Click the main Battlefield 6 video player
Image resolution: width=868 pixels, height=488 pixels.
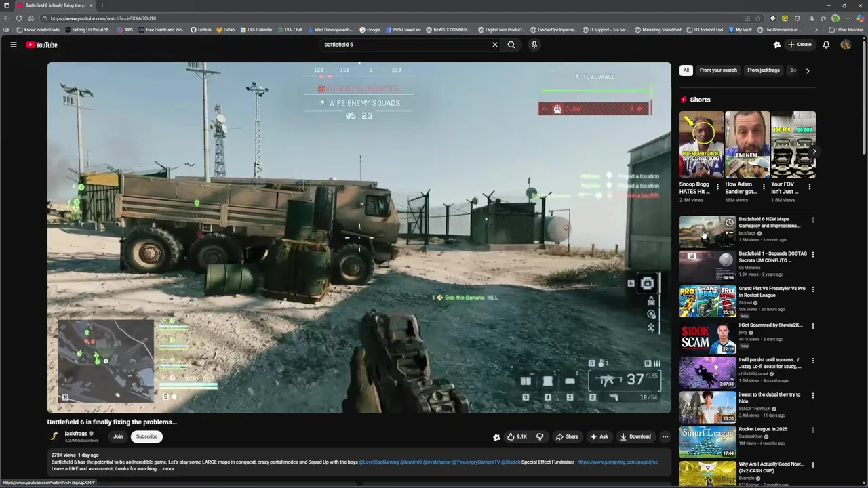359,238
